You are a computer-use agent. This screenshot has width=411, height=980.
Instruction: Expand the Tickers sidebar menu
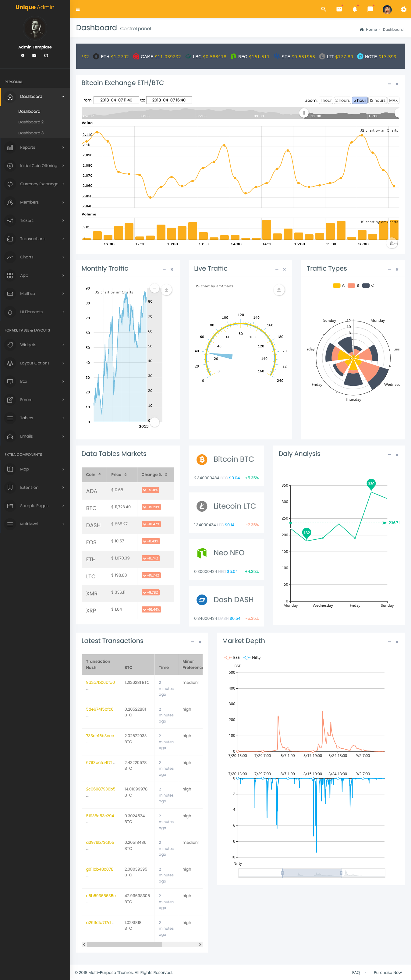(x=35, y=221)
